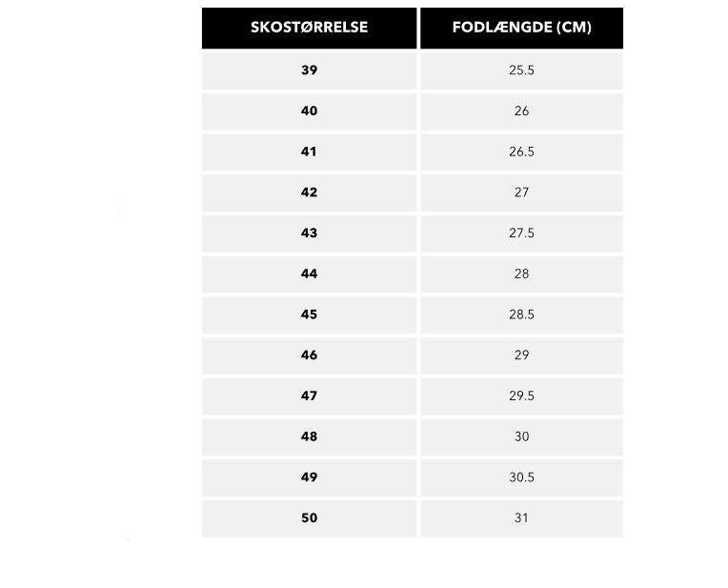
Task: Select shoe size 40 cell
Action: tap(309, 112)
